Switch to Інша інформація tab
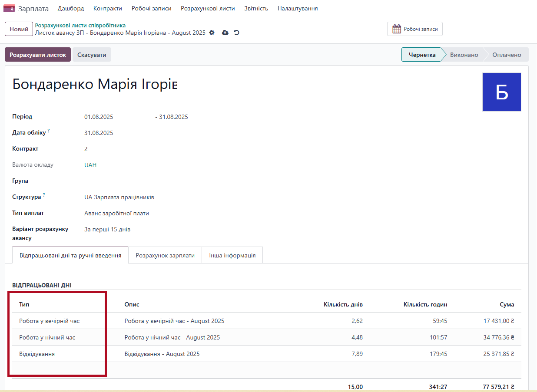The width and height of the screenshot is (537, 392). [x=232, y=255]
